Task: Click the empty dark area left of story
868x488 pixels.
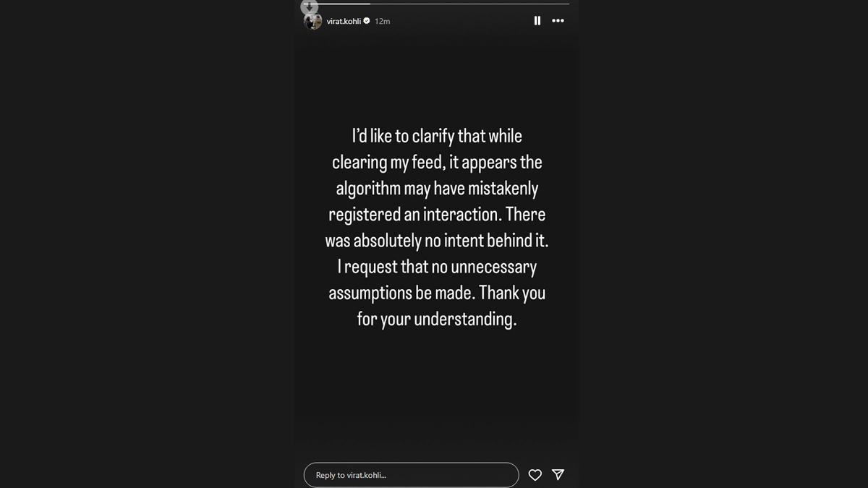Action: point(145,246)
